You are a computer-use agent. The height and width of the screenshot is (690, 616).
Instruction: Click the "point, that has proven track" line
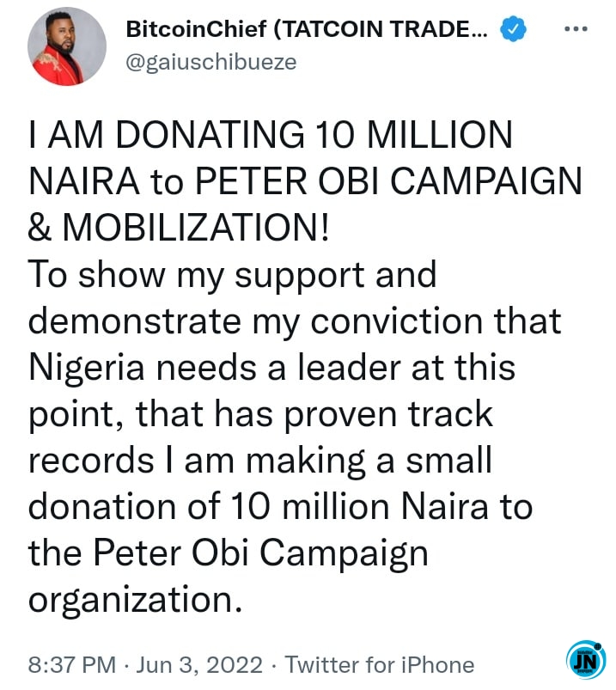click(x=261, y=414)
